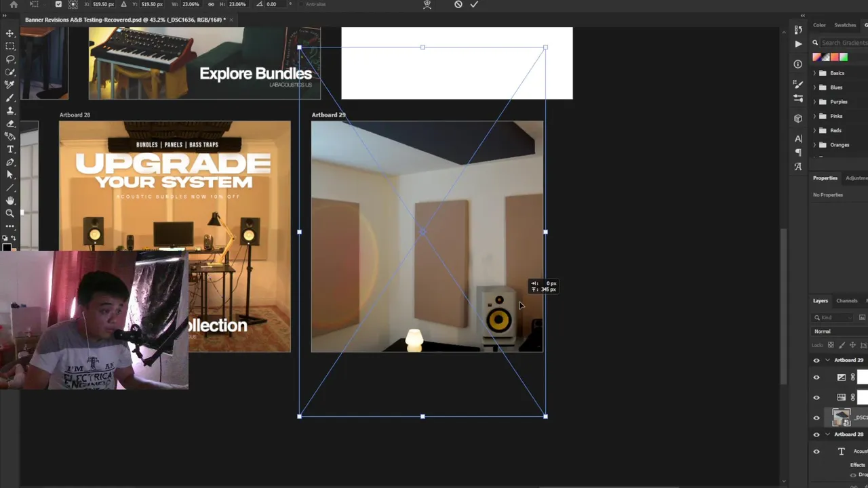Hide the _DSC1636 smart object layer
This screenshot has width=868, height=488.
pos(816,418)
